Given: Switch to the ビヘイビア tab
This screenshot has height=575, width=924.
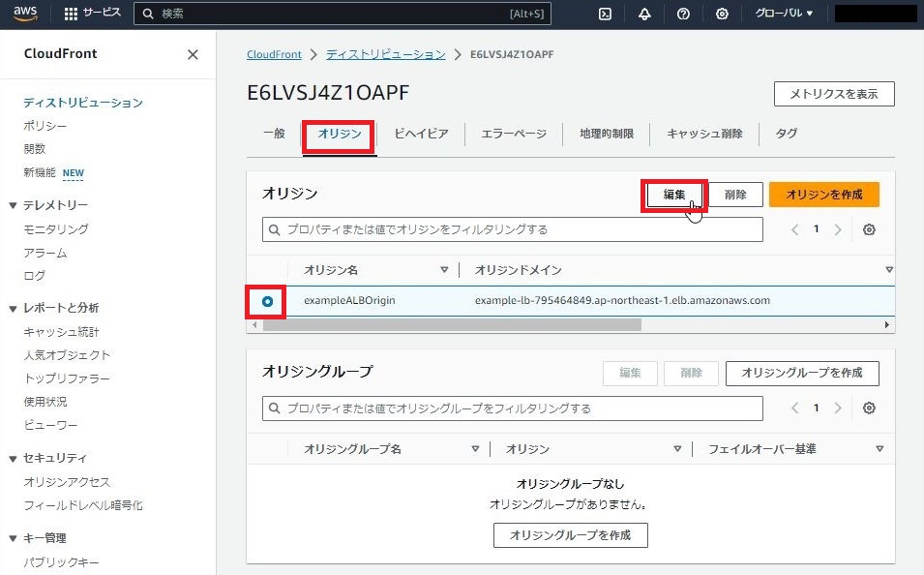Looking at the screenshot, I should point(421,135).
